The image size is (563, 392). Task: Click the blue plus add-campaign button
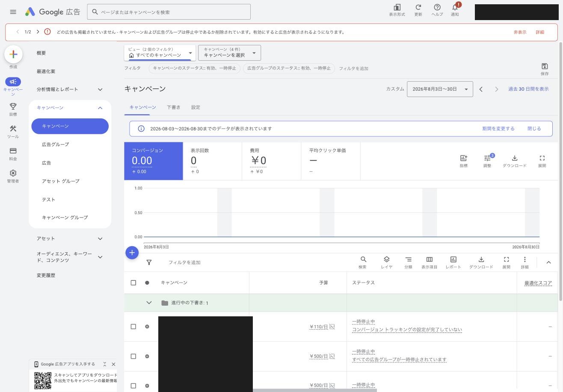pos(132,253)
